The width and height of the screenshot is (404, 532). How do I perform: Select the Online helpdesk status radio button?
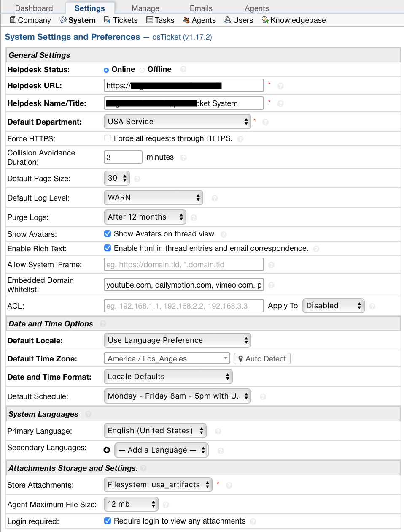(106, 70)
